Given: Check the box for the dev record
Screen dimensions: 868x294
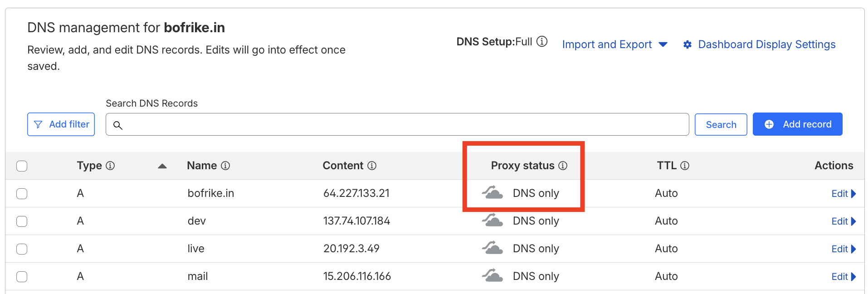Looking at the screenshot, I should coord(22,221).
